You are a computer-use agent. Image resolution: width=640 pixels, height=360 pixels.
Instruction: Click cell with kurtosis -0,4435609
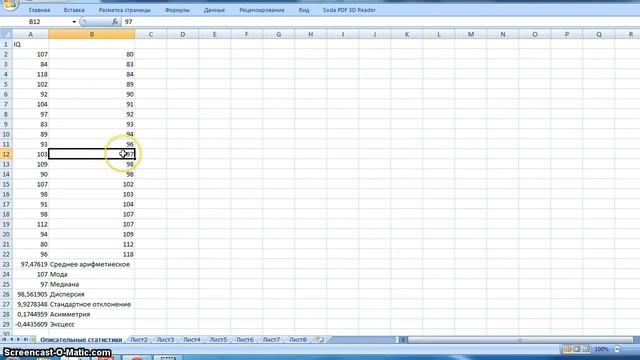[30, 324]
